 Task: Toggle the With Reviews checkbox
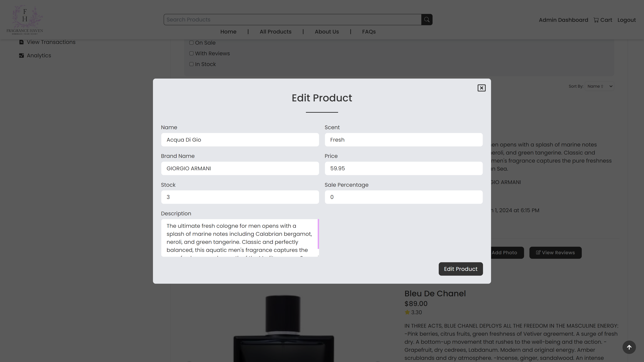[192, 53]
